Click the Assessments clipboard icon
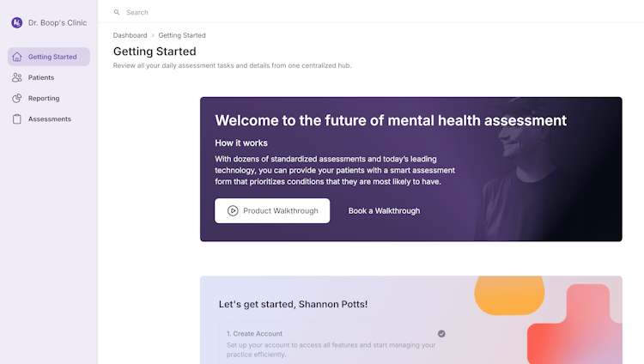Image resolution: width=644 pixels, height=364 pixels. click(x=17, y=118)
